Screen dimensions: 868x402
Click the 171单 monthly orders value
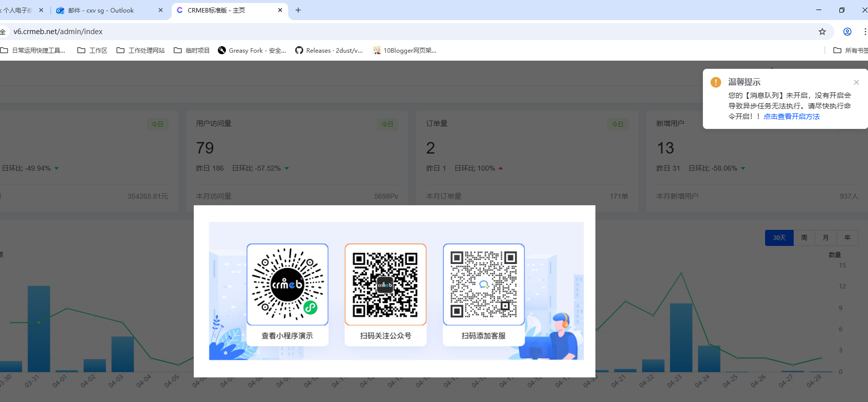619,196
